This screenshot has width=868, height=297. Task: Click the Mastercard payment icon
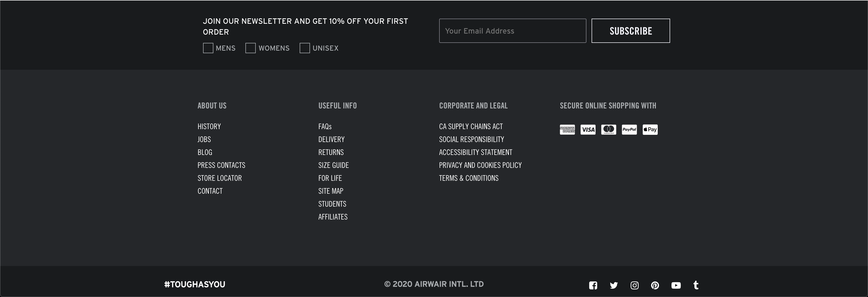point(609,130)
